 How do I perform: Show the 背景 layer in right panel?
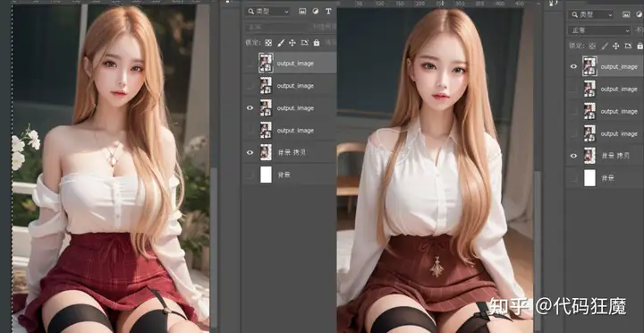tap(573, 178)
